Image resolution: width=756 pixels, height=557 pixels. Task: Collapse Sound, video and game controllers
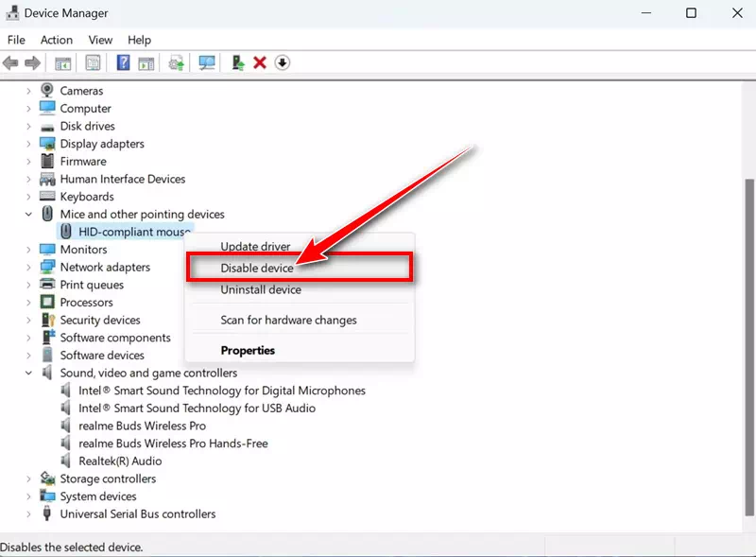pyautogui.click(x=28, y=374)
